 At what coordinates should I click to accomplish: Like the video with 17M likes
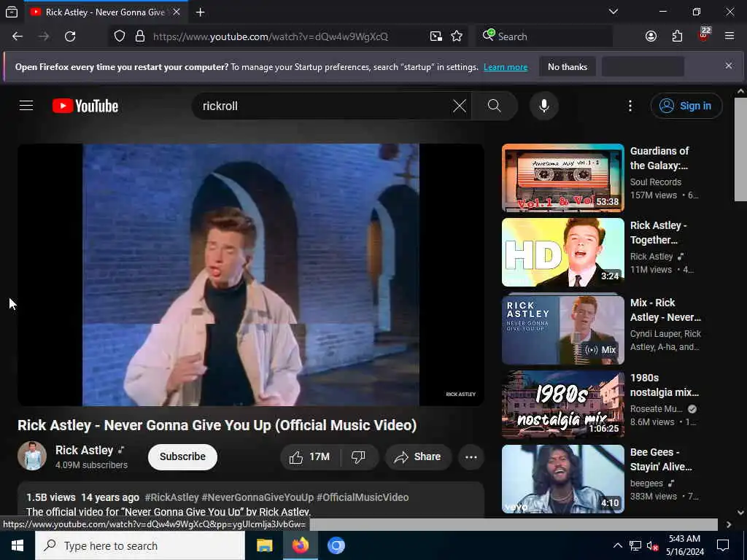310,457
